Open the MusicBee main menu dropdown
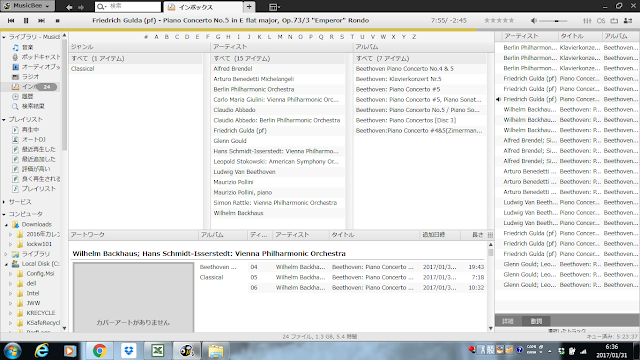 pyautogui.click(x=27, y=6)
